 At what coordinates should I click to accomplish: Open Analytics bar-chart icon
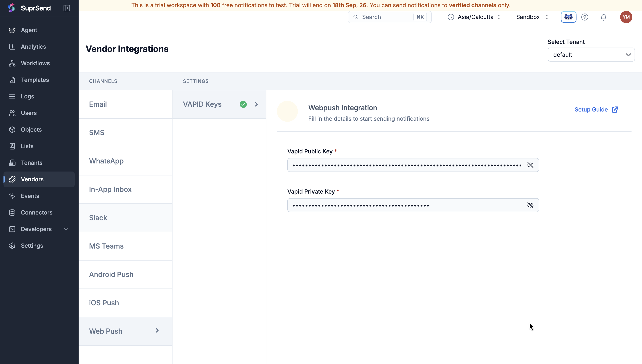(x=12, y=46)
